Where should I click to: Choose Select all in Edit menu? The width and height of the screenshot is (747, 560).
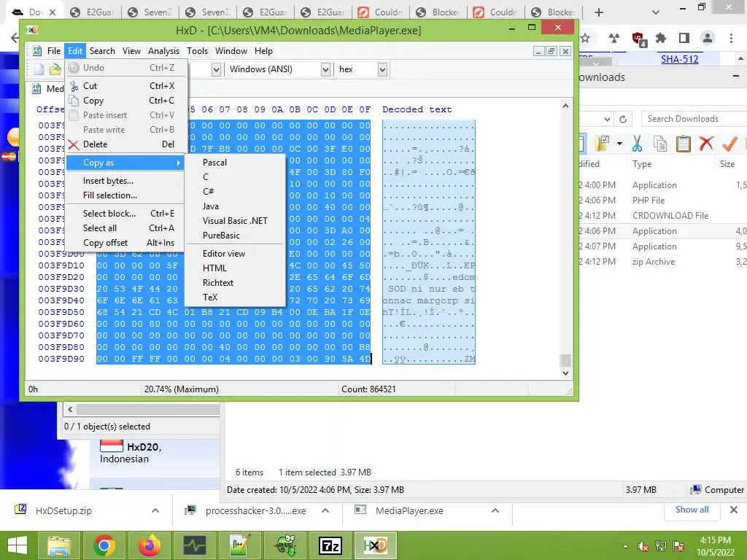point(125,228)
